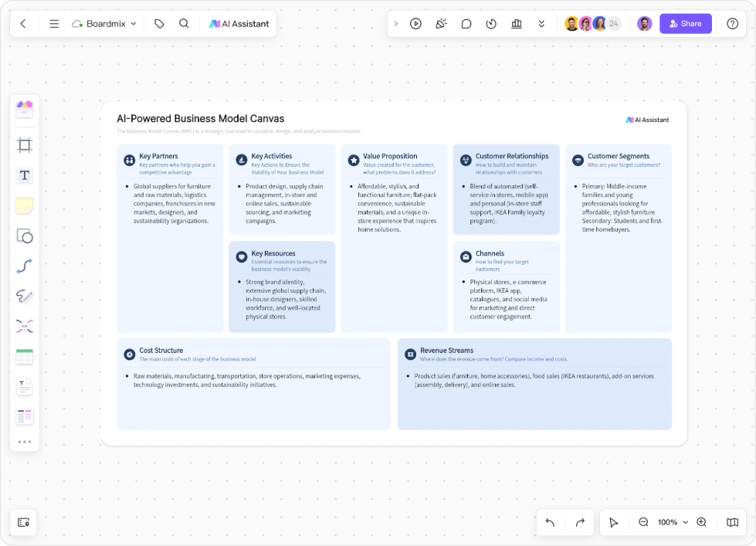Screen dimensions: 756x546
Task: Click the Customer Segments icon
Action: pos(578,160)
